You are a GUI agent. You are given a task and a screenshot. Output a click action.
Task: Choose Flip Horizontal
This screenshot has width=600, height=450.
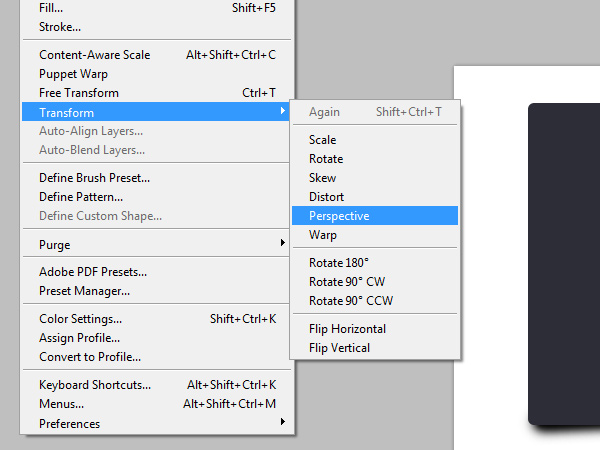[x=375, y=329]
